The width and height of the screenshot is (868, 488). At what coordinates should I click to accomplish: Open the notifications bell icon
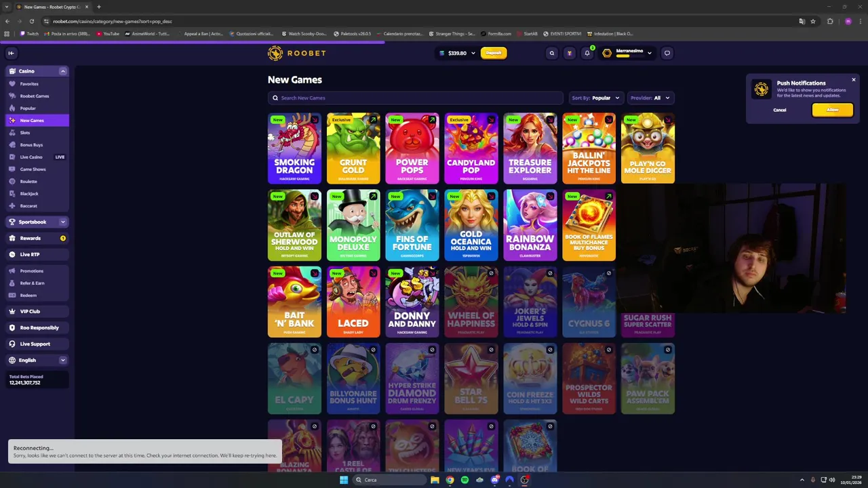click(x=587, y=53)
